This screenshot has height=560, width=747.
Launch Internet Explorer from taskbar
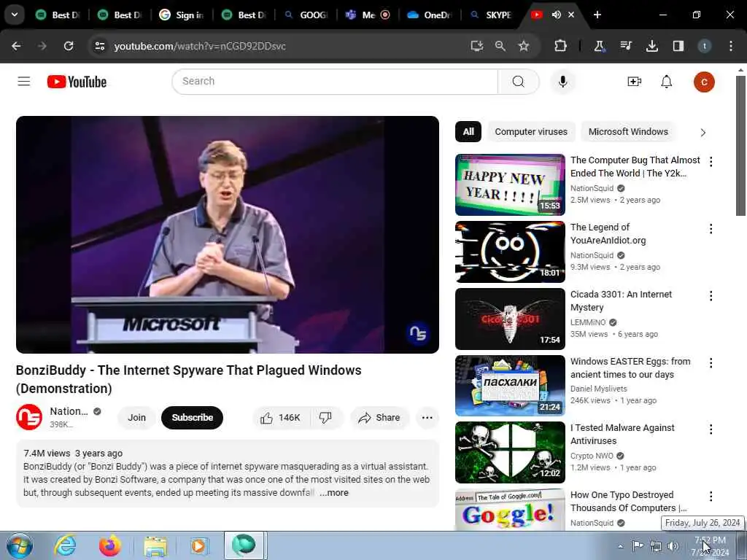64,545
